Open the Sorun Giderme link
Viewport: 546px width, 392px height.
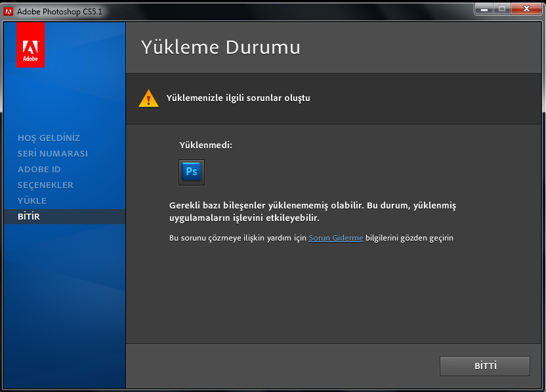tap(336, 238)
